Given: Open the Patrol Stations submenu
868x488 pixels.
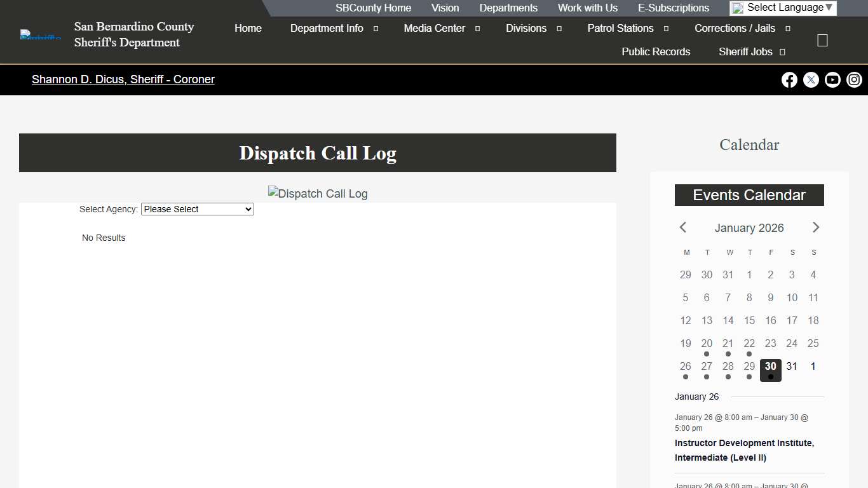Looking at the screenshot, I should (x=620, y=28).
